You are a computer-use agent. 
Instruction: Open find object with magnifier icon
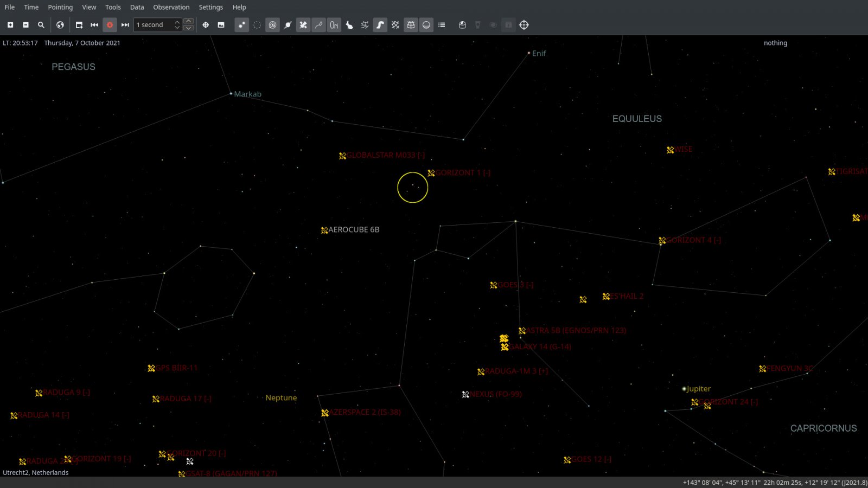pos(41,25)
